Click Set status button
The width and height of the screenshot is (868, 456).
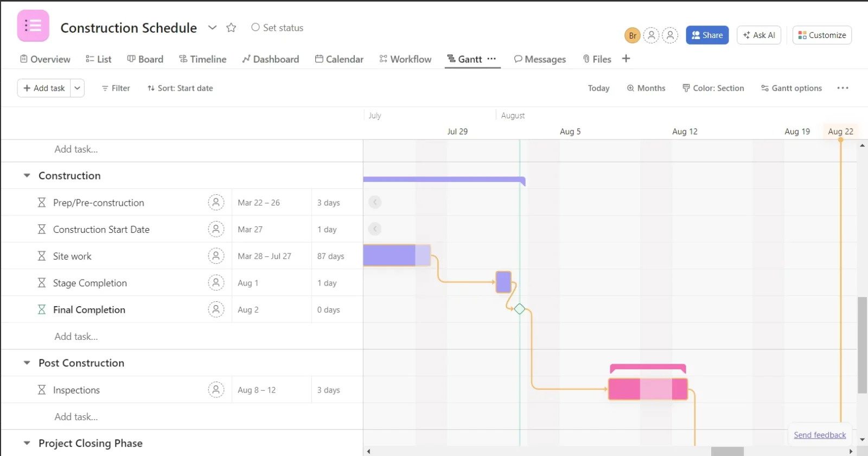[x=277, y=28]
